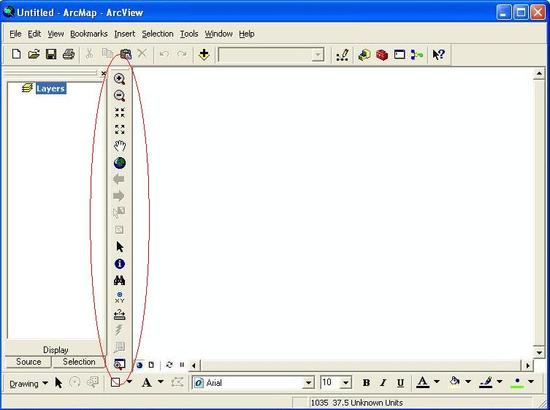Image resolution: width=550 pixels, height=410 pixels.
Task: Switch to the Source tab
Action: tap(28, 362)
